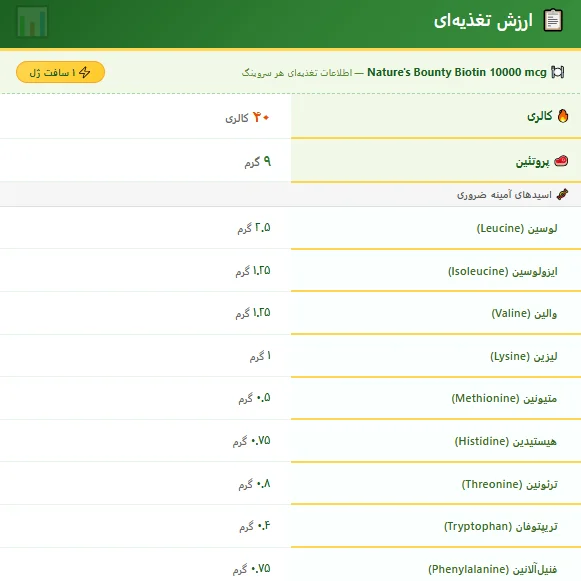Click the meat icon next to پروتئین

click(561, 161)
